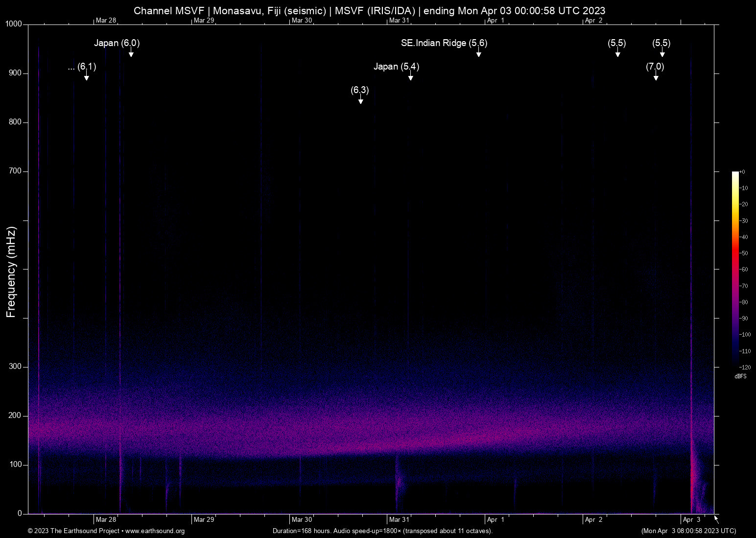Click the 1000 tick label on frequency axis

[x=14, y=24]
